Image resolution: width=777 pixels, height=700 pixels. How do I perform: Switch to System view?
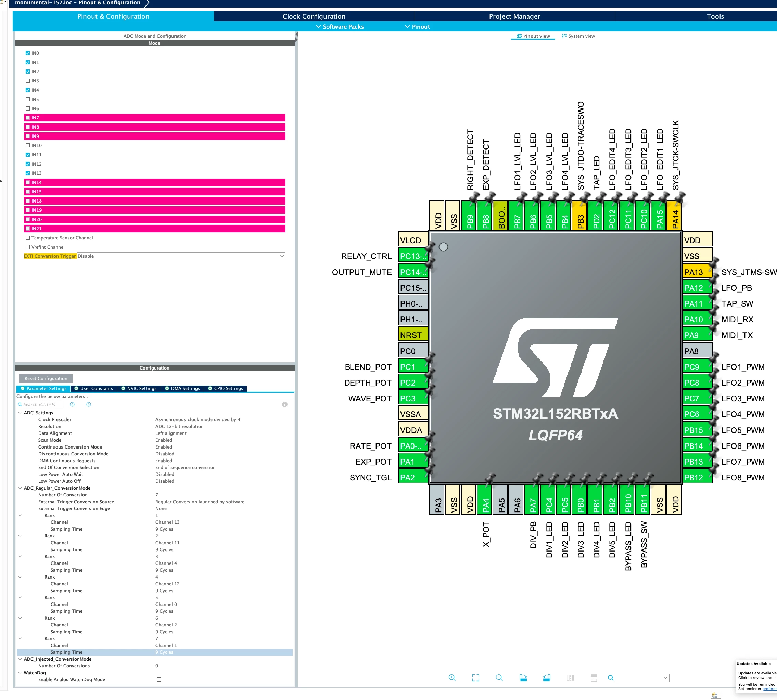(578, 36)
